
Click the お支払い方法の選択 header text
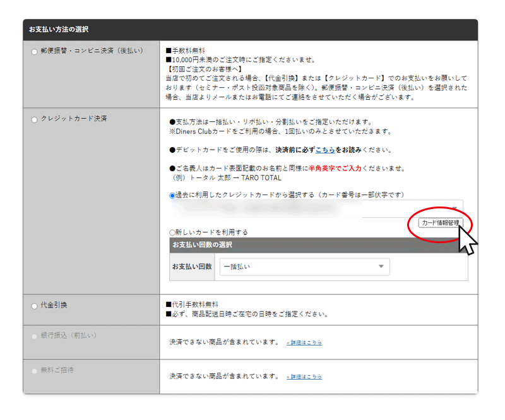59,29
